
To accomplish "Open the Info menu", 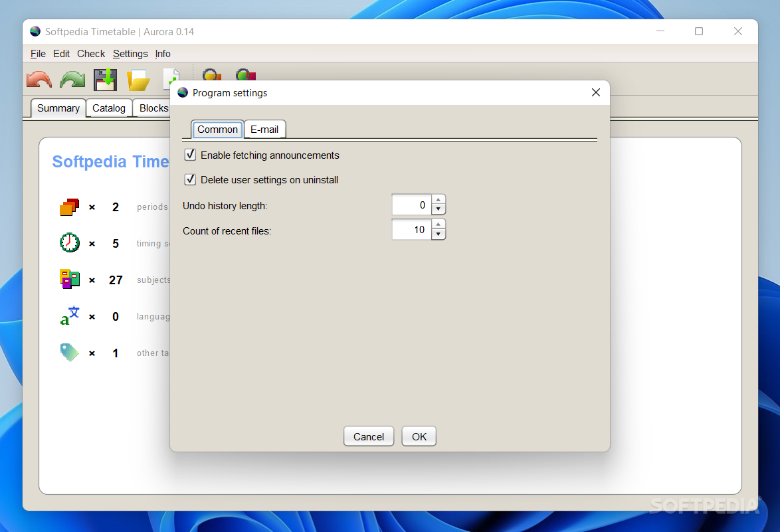I will pos(163,54).
